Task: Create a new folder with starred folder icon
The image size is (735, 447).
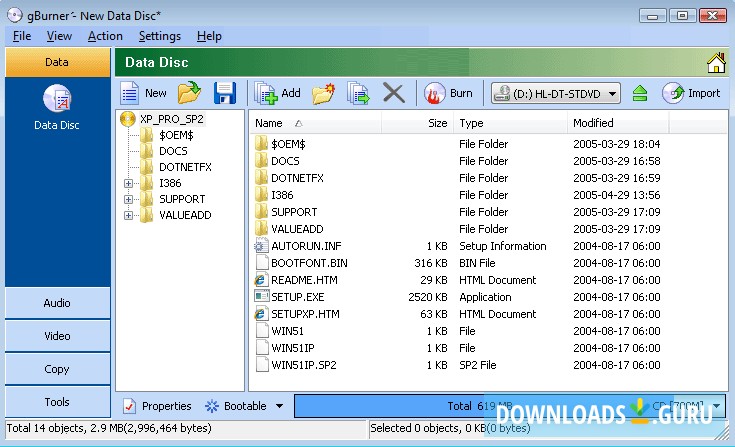Action: pos(323,93)
